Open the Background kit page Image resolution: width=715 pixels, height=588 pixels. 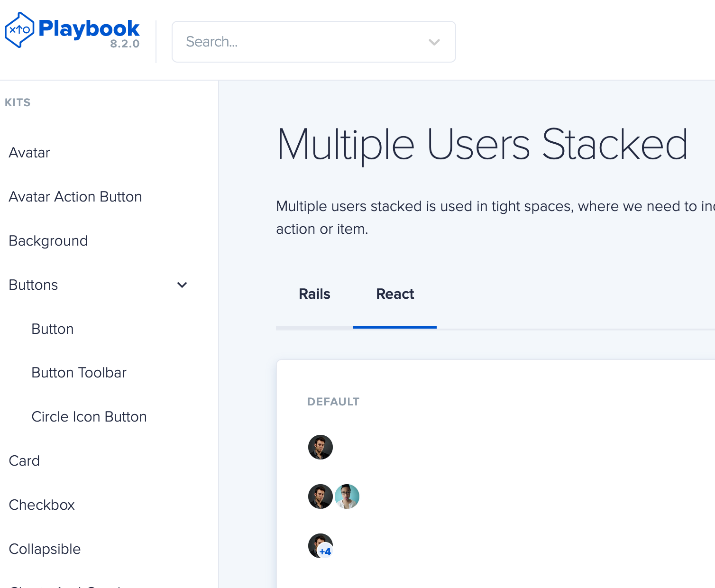48,240
